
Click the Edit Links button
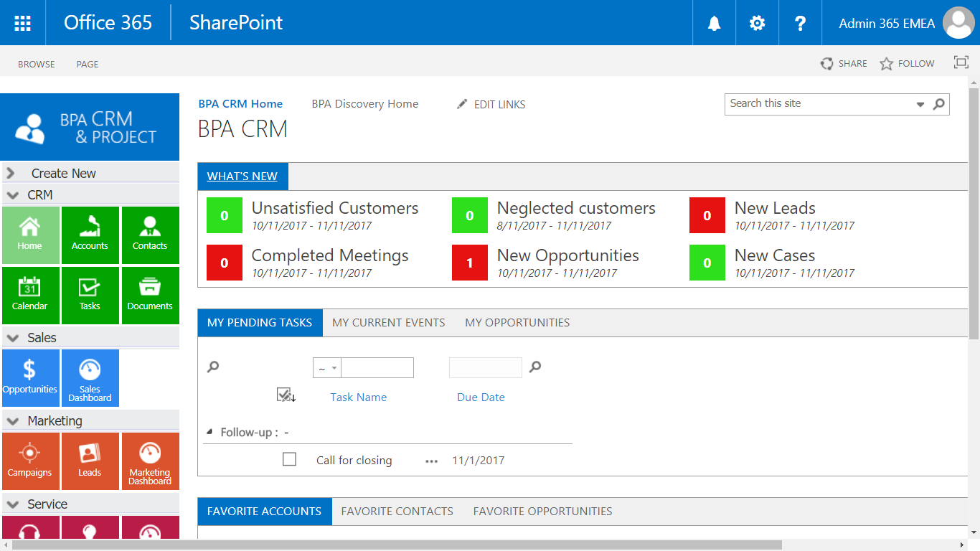coord(491,105)
